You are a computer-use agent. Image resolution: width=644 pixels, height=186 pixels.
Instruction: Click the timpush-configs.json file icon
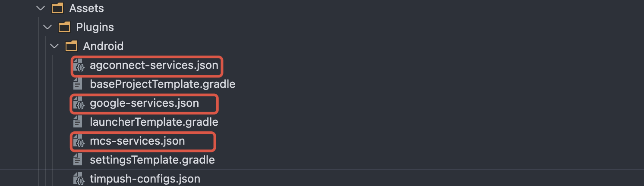(78, 179)
